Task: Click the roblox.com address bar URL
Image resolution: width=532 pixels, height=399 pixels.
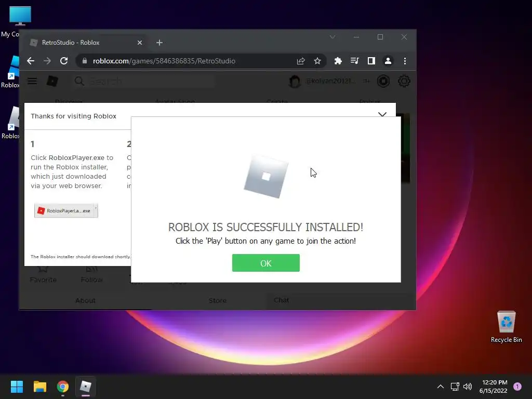Action: tap(164, 61)
